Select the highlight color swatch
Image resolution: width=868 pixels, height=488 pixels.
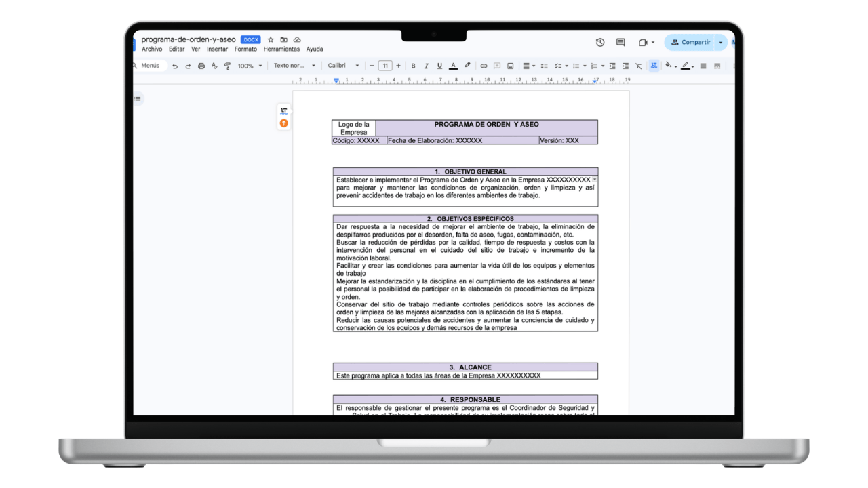(x=467, y=66)
